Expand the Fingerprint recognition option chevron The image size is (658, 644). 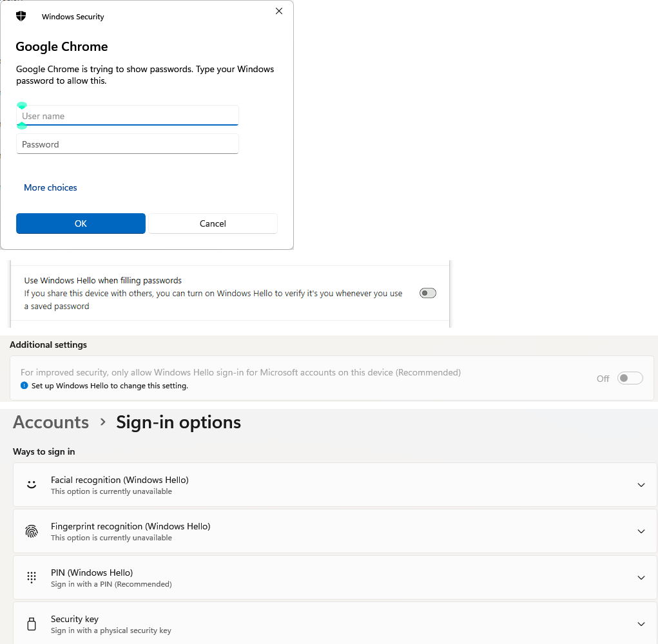(641, 531)
